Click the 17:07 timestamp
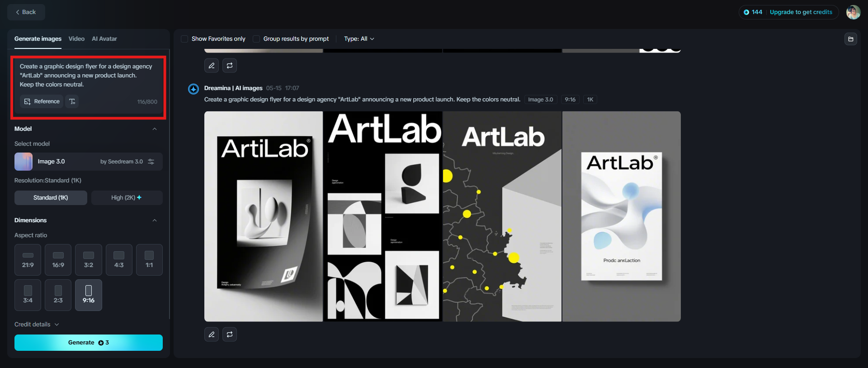868x368 pixels. pyautogui.click(x=292, y=88)
